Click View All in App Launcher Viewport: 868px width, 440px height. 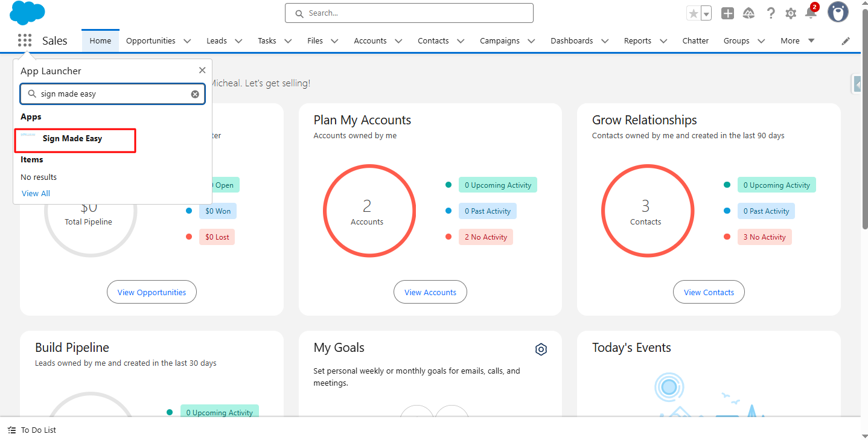click(36, 194)
